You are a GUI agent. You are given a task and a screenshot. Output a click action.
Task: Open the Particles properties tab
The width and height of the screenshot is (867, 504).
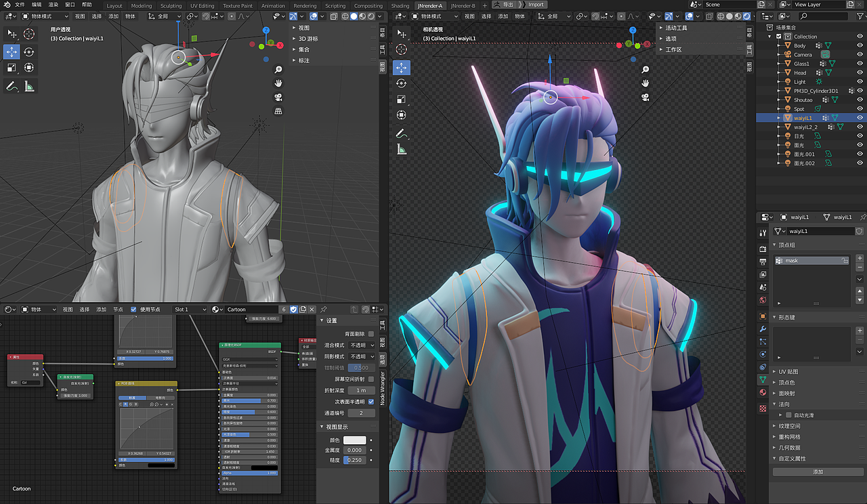tap(763, 341)
